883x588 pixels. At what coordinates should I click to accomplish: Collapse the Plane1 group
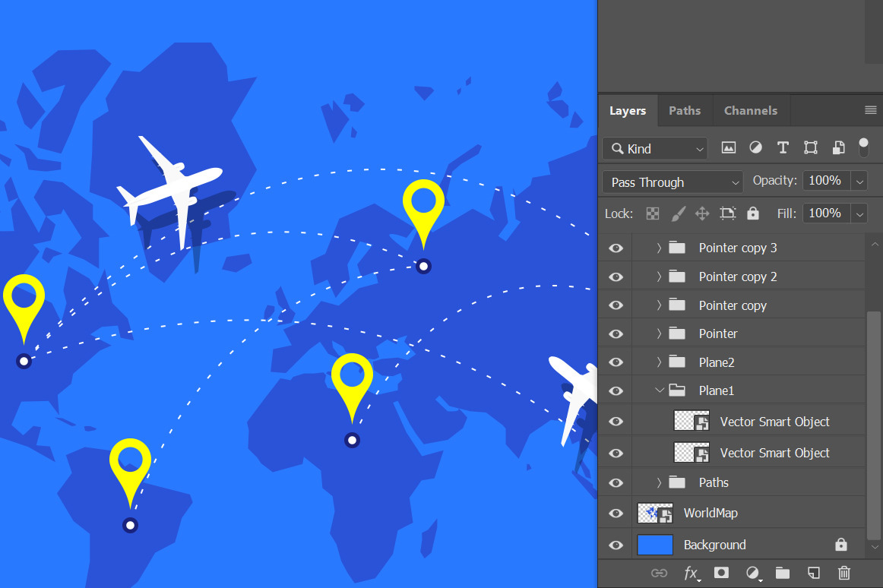point(659,390)
